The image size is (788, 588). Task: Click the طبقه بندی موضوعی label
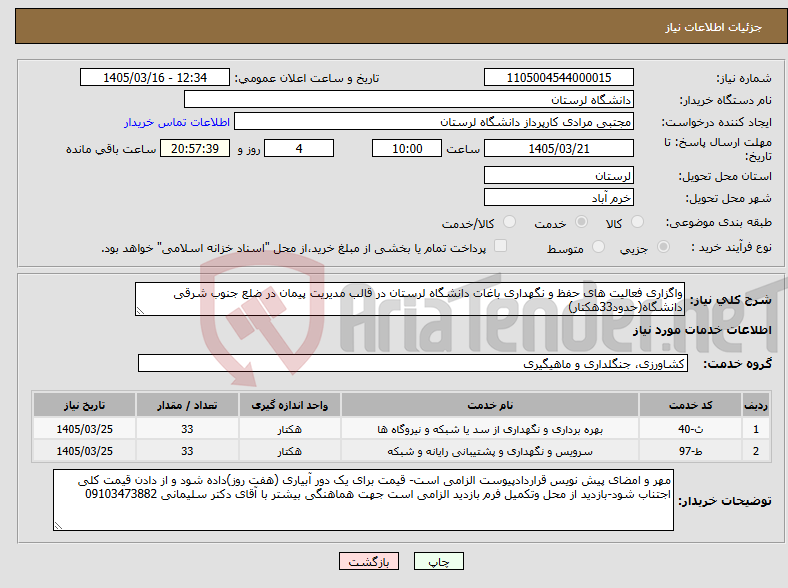719,222
